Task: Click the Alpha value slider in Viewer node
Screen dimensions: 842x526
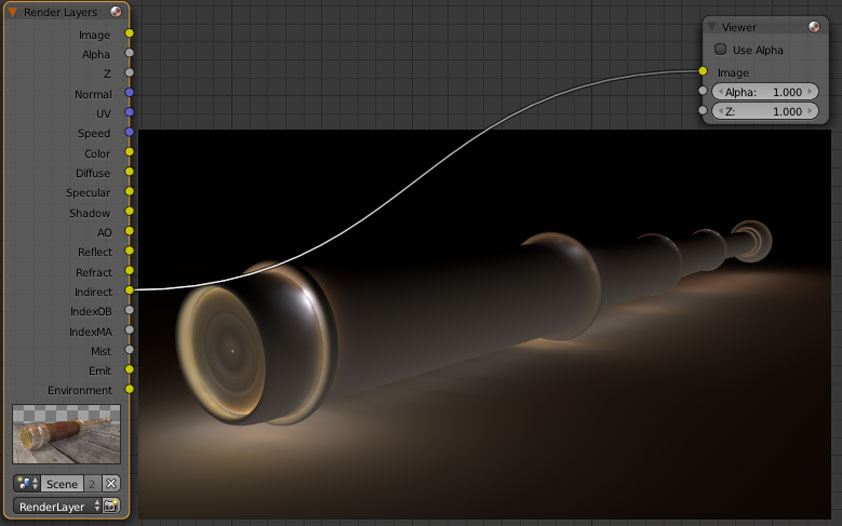Action: pyautogui.click(x=763, y=91)
